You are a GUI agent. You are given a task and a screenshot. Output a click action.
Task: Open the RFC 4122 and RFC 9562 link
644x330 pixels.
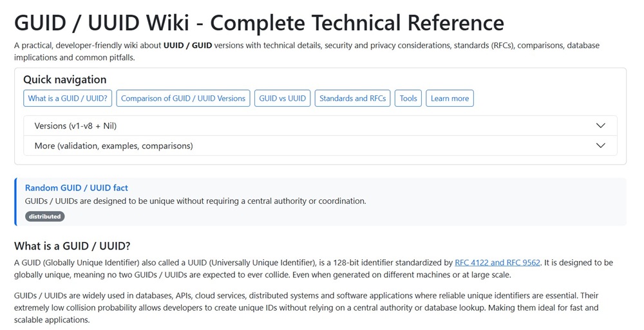coord(497,262)
